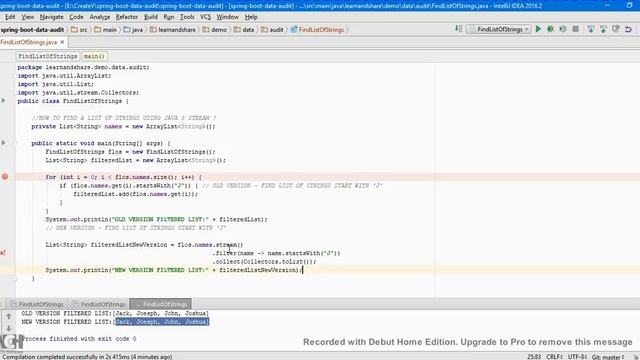640x360 pixels.
Task: Click console up-arrow to go up the stack trace
Action: pyautogui.click(x=9, y=316)
